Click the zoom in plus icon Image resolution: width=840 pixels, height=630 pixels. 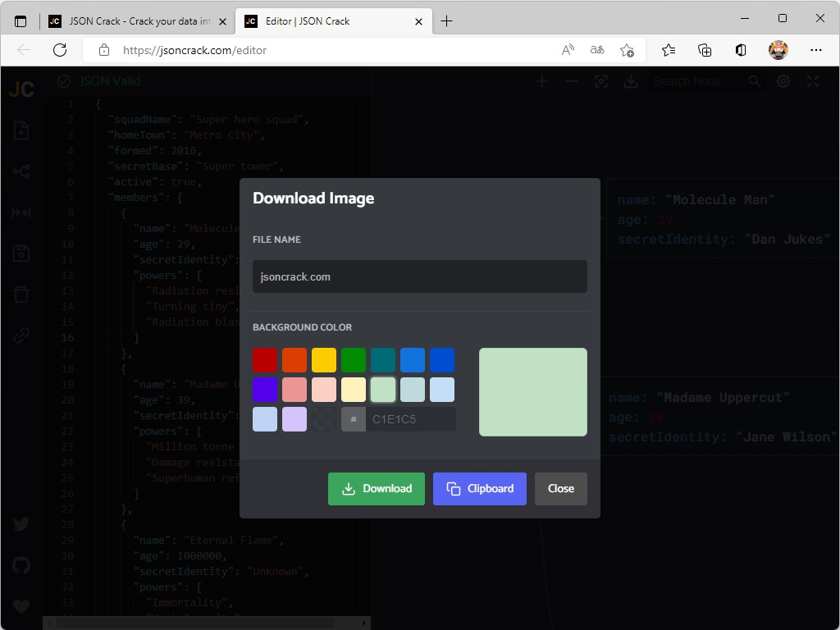click(x=542, y=81)
